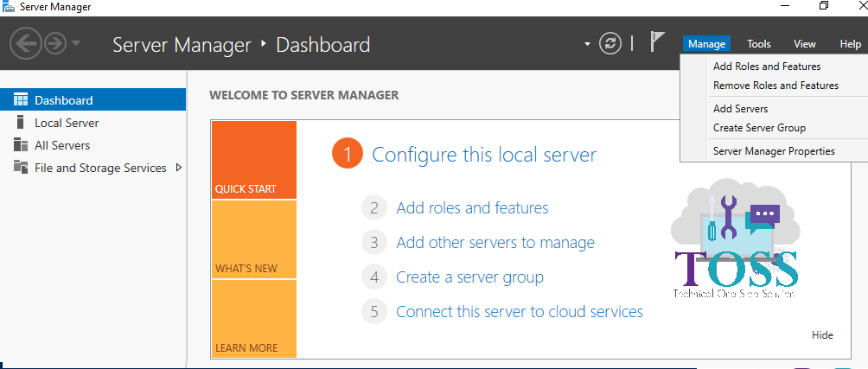Viewport: 868px width, 369px height.
Task: Open the Help menu
Action: point(851,44)
